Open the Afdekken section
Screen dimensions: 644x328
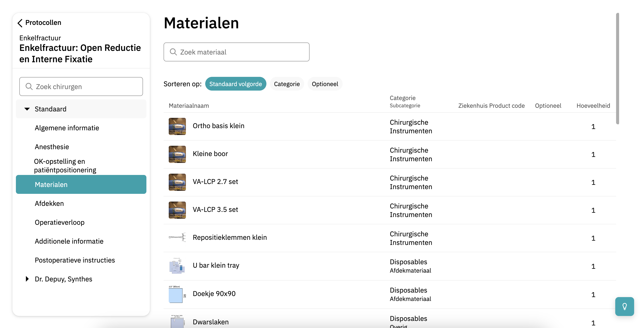click(49, 203)
